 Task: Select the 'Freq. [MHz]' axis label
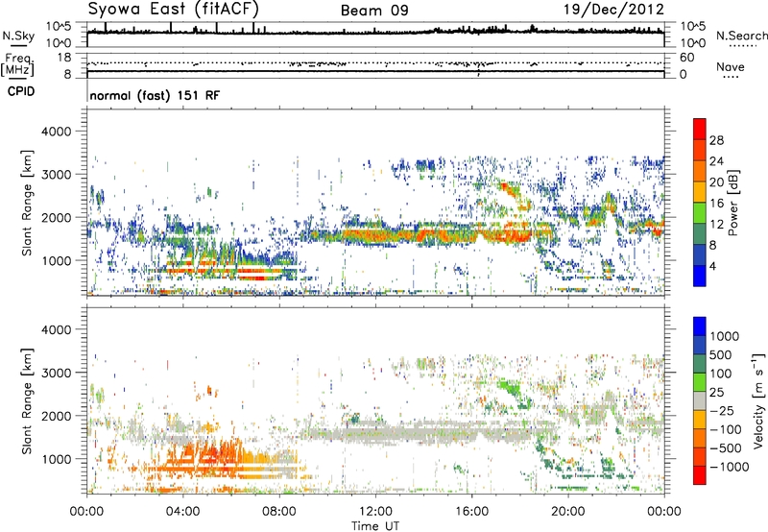[x=17, y=64]
